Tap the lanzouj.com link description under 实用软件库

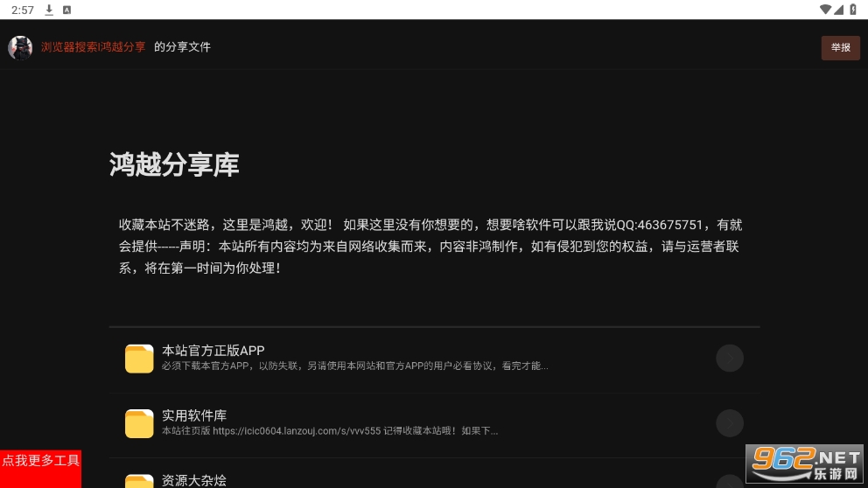[330, 430]
